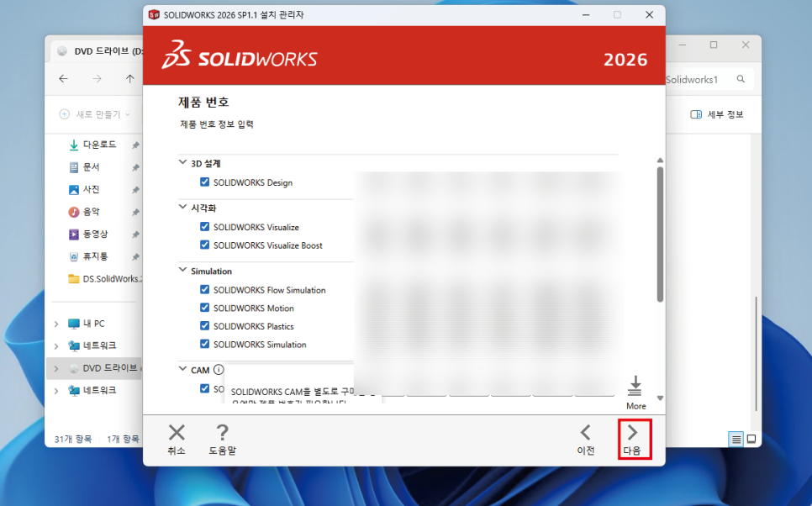Toggle the SOLIDWORKS Motion checkbox

(204, 308)
